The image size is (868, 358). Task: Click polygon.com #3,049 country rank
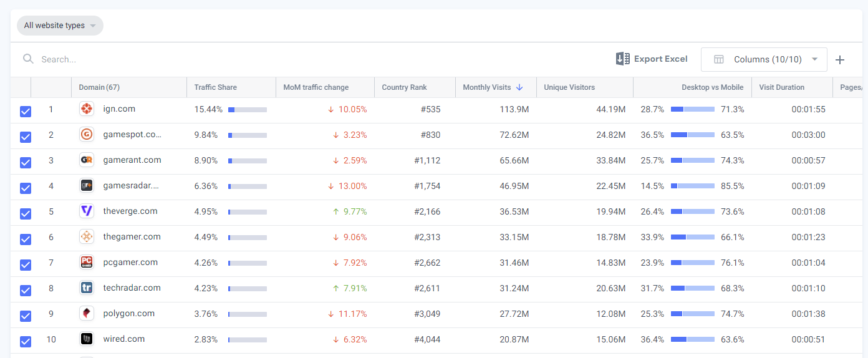tap(427, 314)
